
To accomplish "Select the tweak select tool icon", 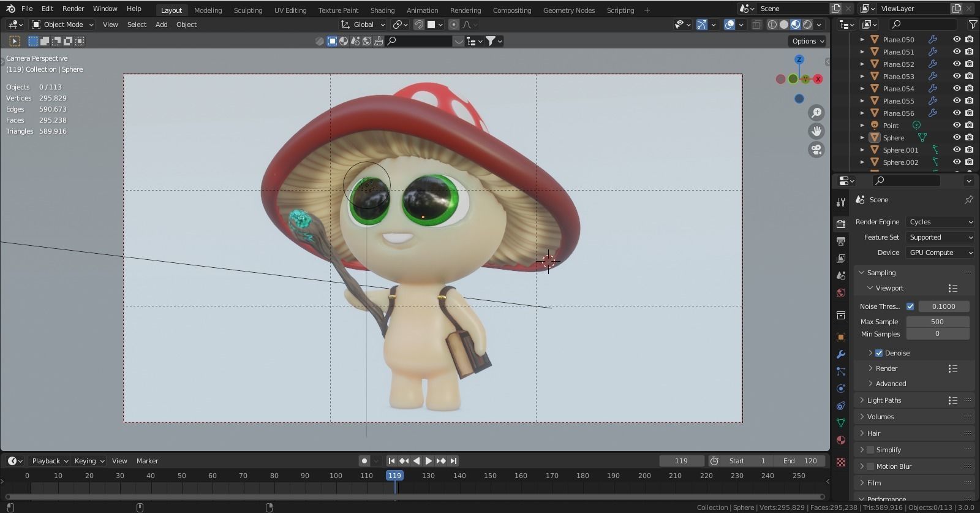I will [x=15, y=41].
